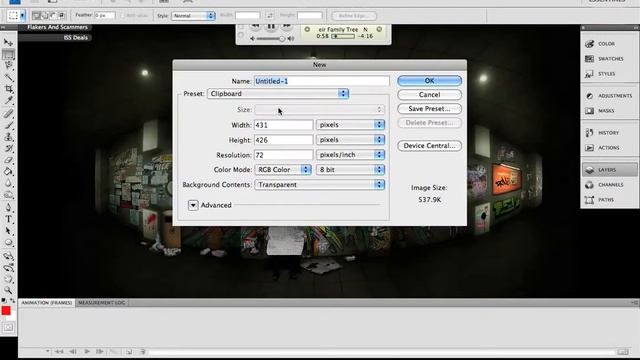Select the Pen tool
The height and width of the screenshot is (360, 640).
click(x=8, y=208)
